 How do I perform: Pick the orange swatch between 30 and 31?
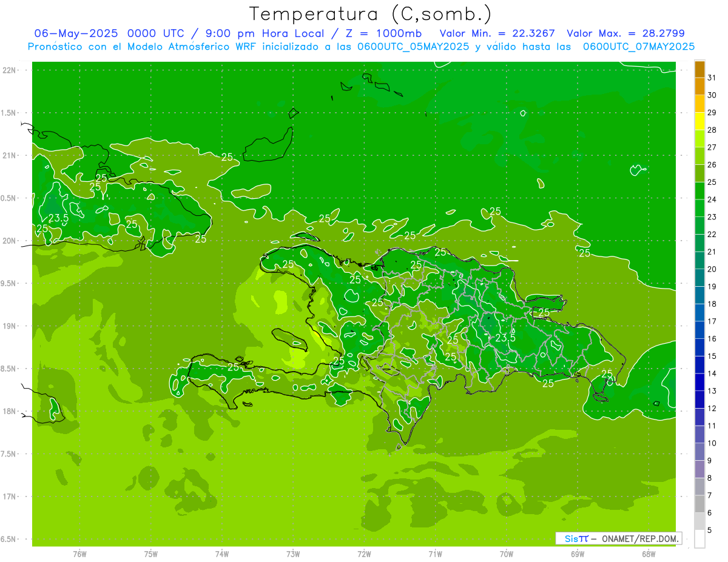click(699, 87)
